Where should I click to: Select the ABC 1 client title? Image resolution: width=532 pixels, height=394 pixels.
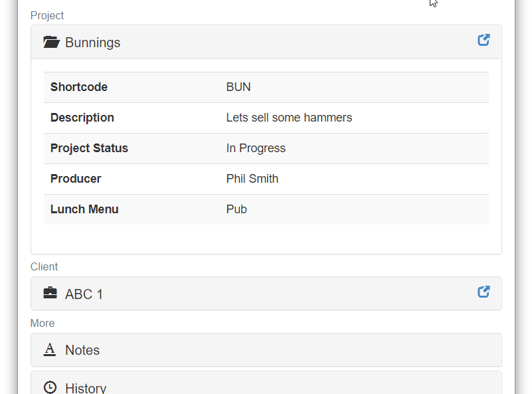[84, 294]
